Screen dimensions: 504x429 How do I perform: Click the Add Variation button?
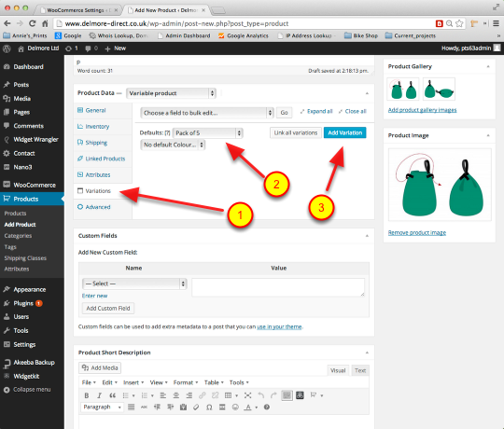pyautogui.click(x=344, y=132)
